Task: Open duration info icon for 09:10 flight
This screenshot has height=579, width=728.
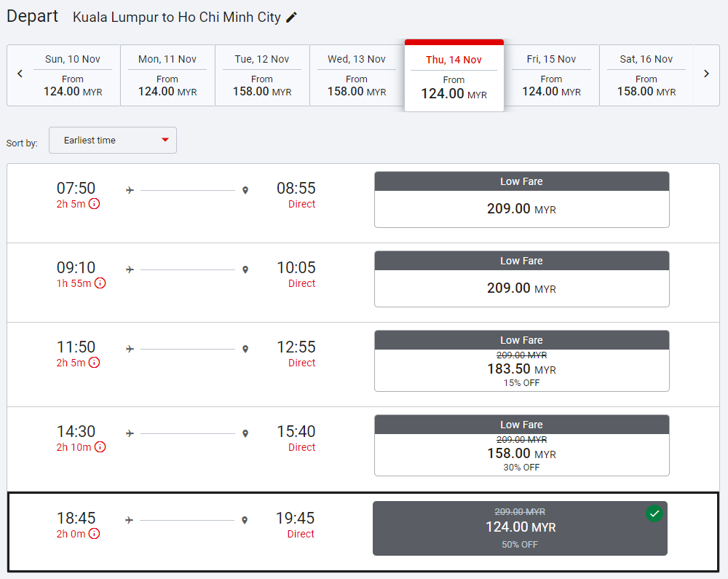Action: point(100,283)
